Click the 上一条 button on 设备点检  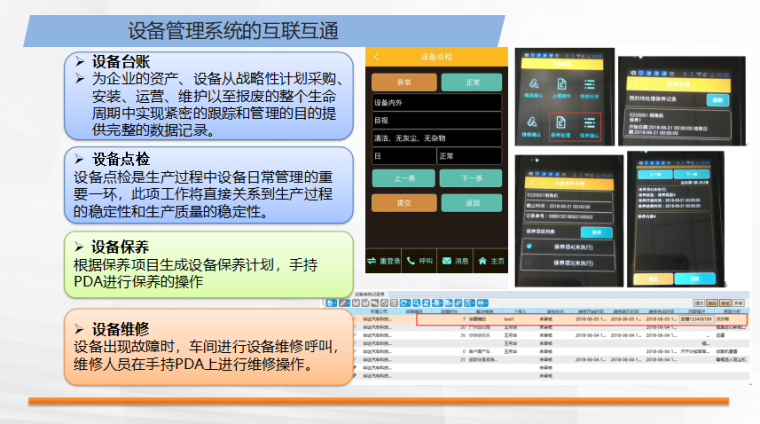(x=403, y=179)
